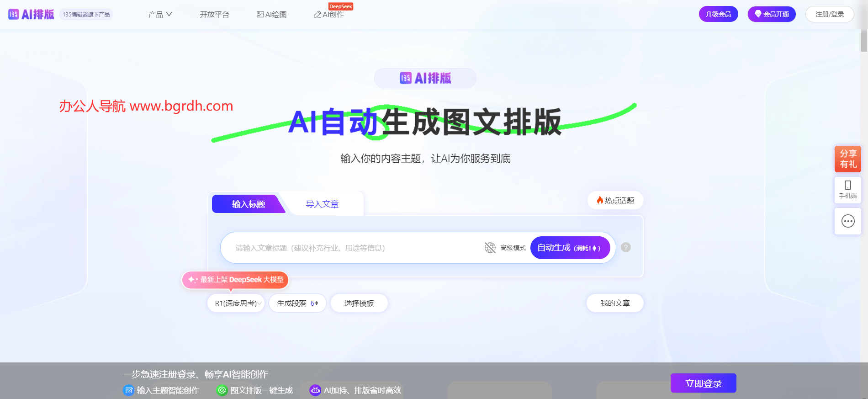Click the 图文排版一键生成 icon

222,390
